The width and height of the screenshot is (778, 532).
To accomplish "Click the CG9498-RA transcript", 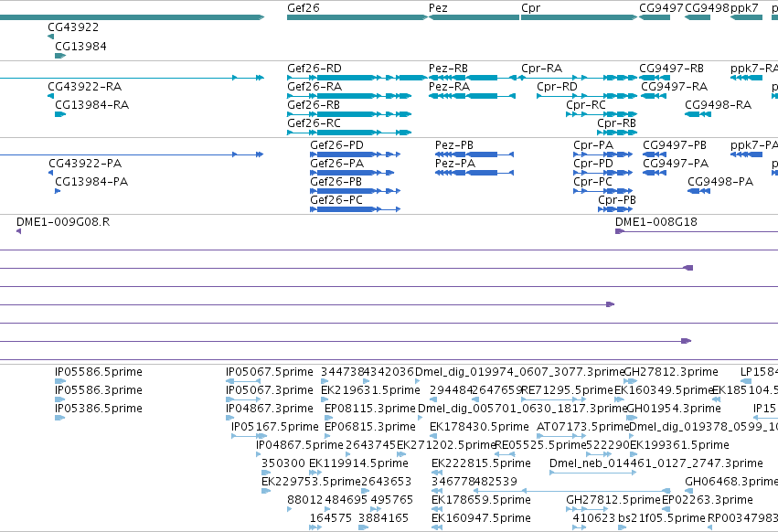I will [698, 114].
